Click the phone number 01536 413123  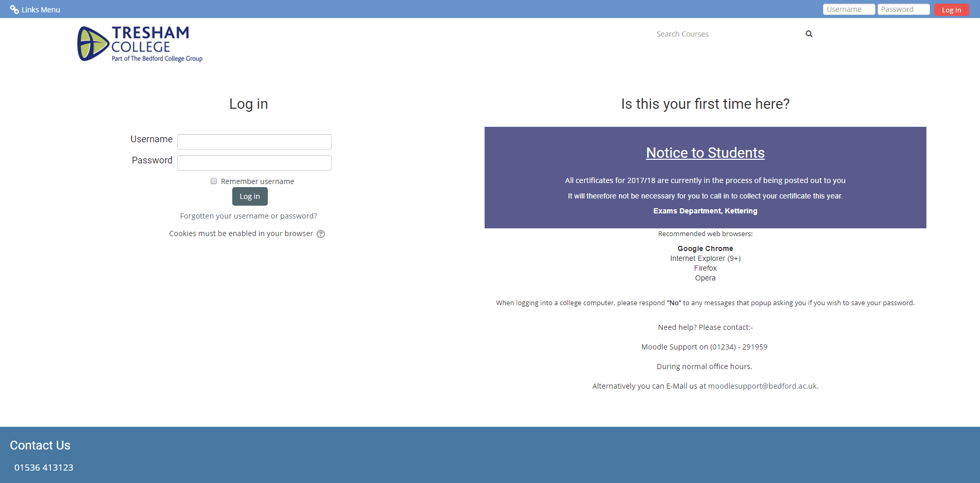pos(44,468)
